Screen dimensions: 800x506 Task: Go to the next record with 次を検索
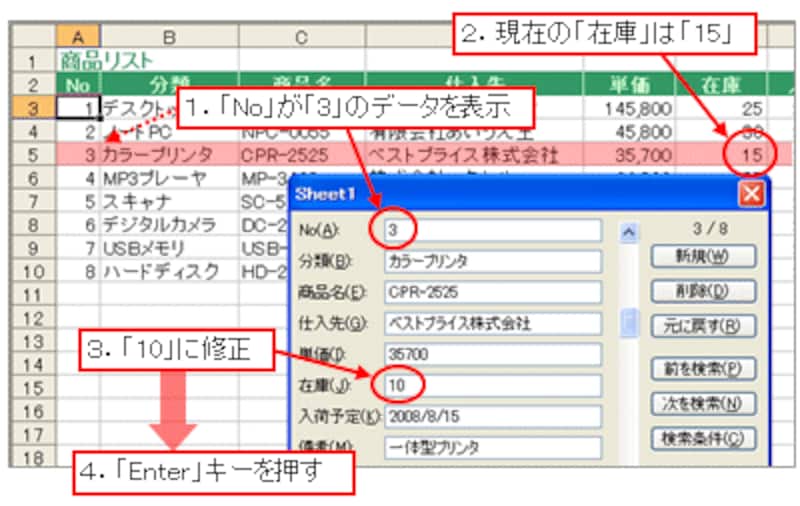703,403
